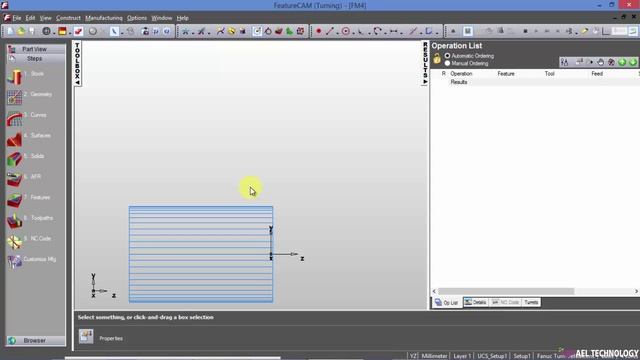
Task: Collapse the TOOLBOX panel
Action: pos(77,64)
